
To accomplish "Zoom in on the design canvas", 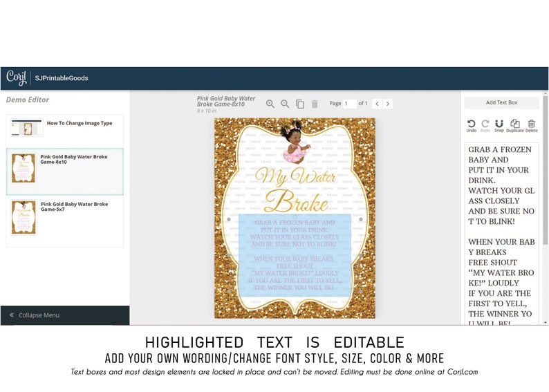I will point(270,104).
